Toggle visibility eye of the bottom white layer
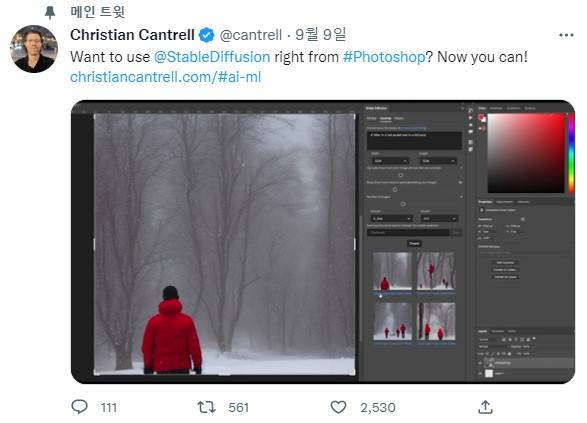This screenshot has height=423, width=587. (x=480, y=374)
